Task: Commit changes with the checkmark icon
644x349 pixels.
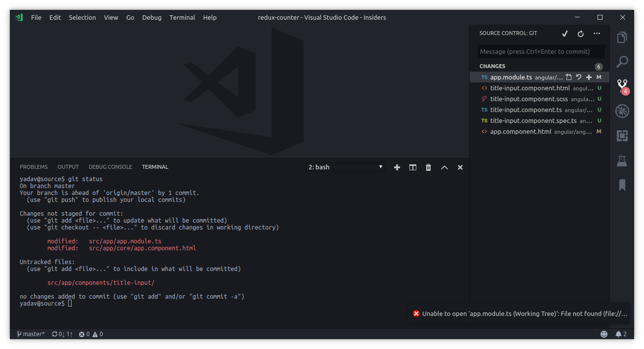Action: click(564, 33)
